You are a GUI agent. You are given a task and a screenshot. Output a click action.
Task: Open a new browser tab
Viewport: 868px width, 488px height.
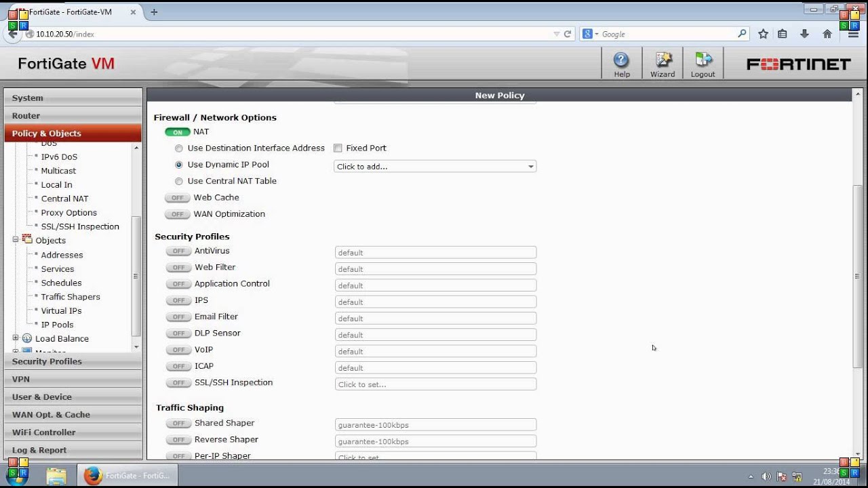click(154, 12)
